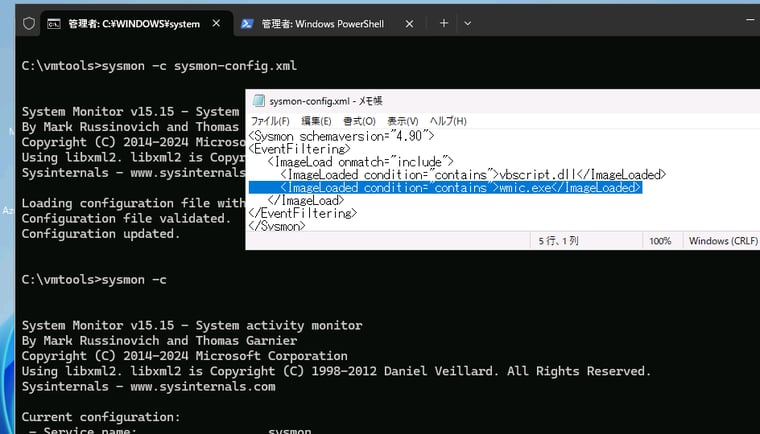Viewport: 760px width, 434px height.
Task: Click the cmd icon on the C:¥WINDOWS¥system tab
Action: pyautogui.click(x=54, y=24)
